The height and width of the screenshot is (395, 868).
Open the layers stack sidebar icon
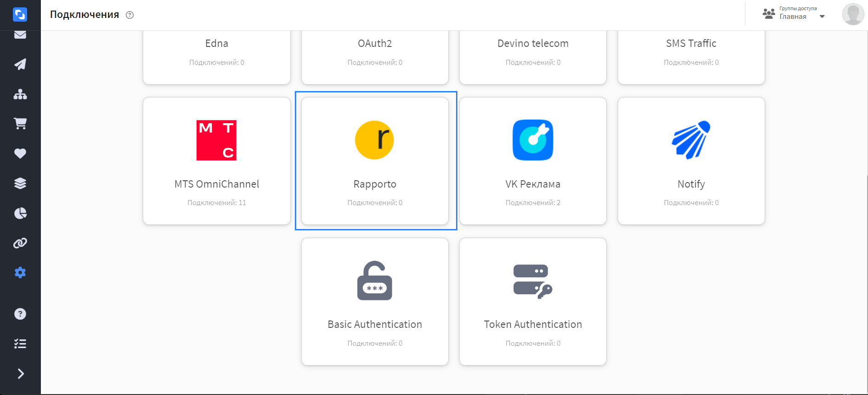[x=20, y=183]
